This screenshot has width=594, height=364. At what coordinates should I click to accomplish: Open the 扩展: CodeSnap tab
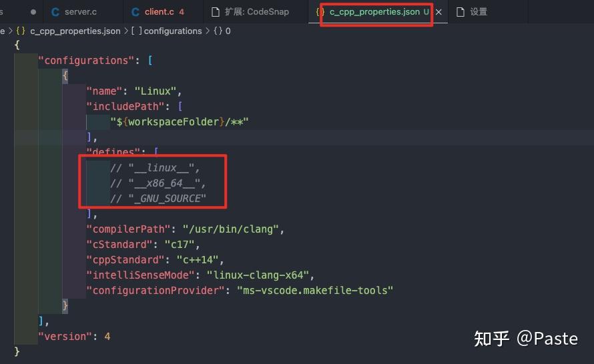coord(256,12)
